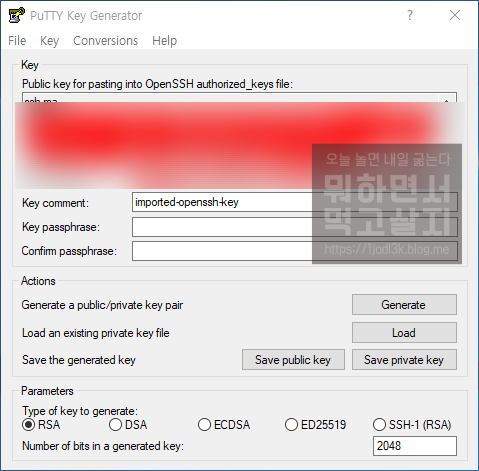This screenshot has height=471, width=479.
Task: Click 'Type of key to generate:' label
Action: 80,411
